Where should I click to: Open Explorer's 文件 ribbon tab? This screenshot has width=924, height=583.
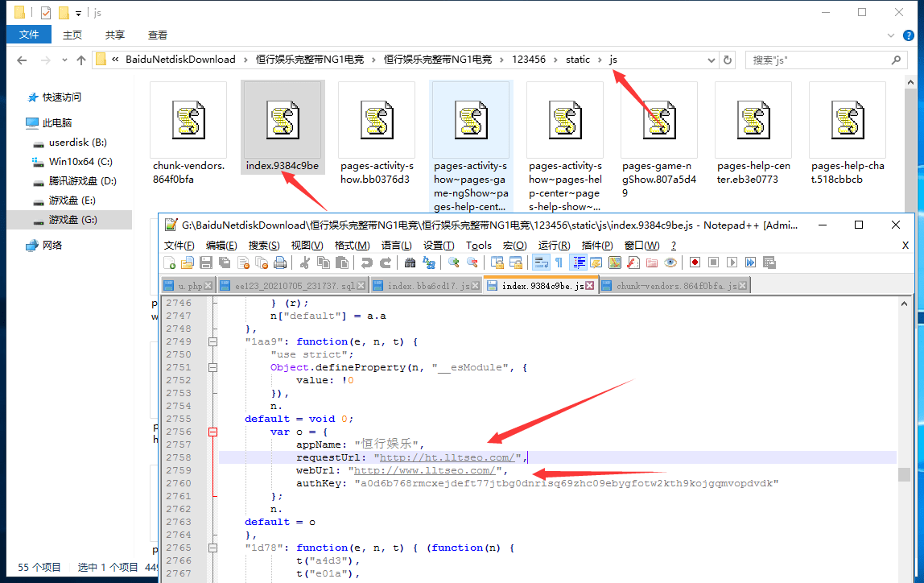click(x=29, y=35)
